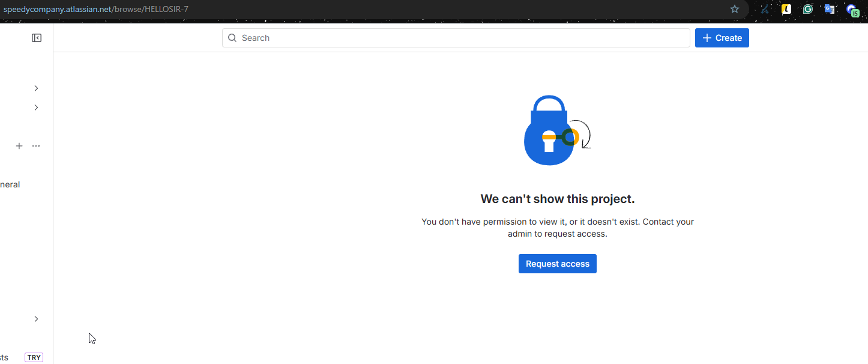The image size is (868, 364).
Task: Click the plus icon in the sidebar
Action: click(19, 146)
